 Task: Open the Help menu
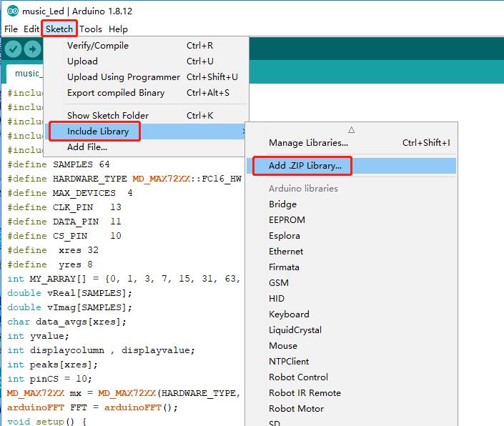coord(118,29)
